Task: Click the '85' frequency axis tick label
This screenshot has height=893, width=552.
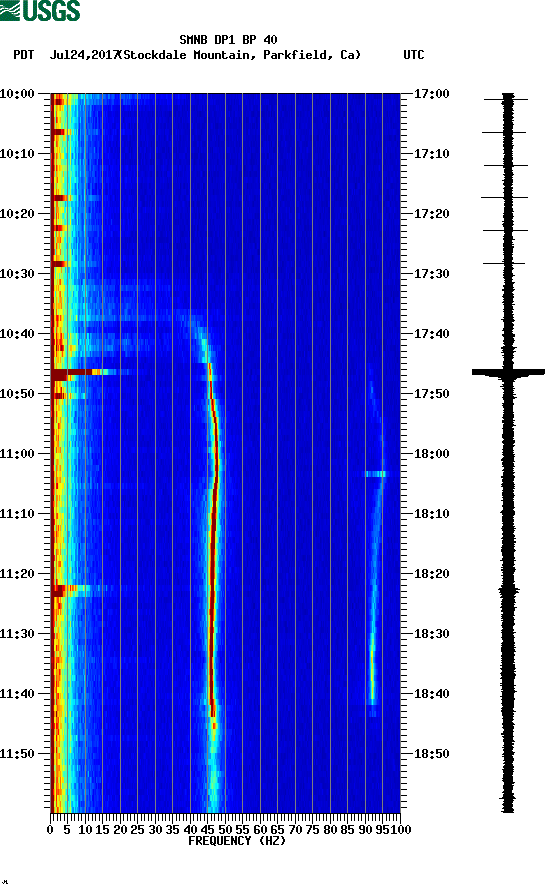Action: pos(347,830)
